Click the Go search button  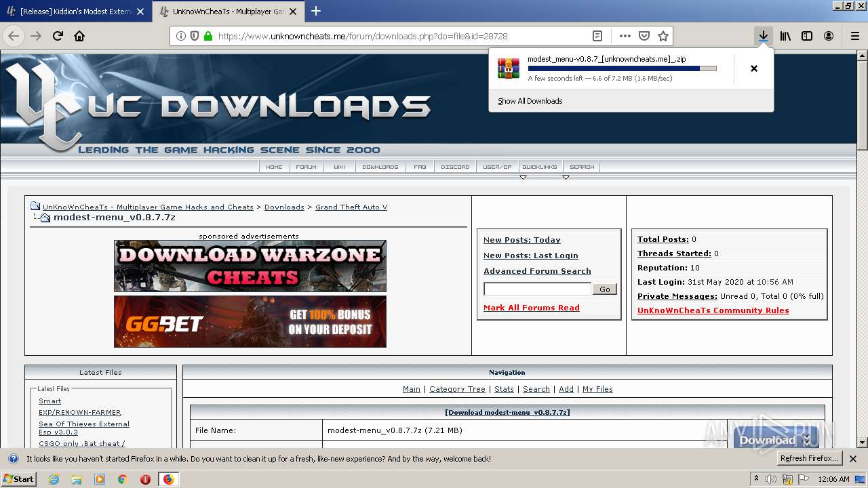click(x=605, y=289)
